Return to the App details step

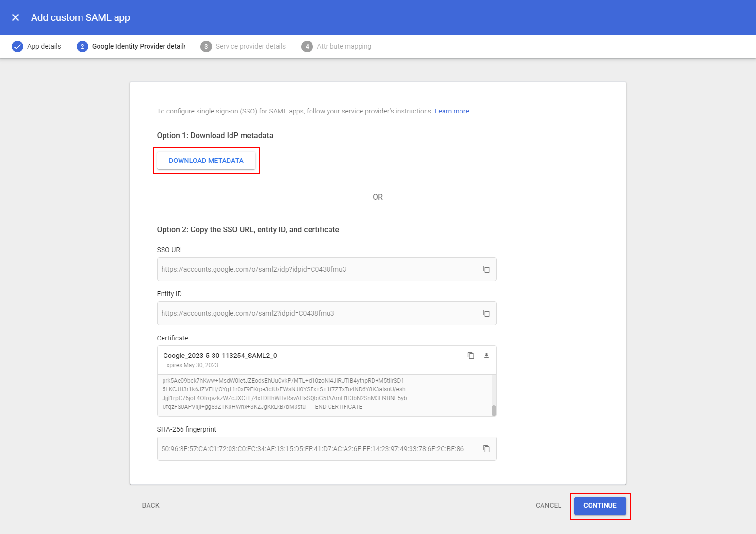(44, 46)
